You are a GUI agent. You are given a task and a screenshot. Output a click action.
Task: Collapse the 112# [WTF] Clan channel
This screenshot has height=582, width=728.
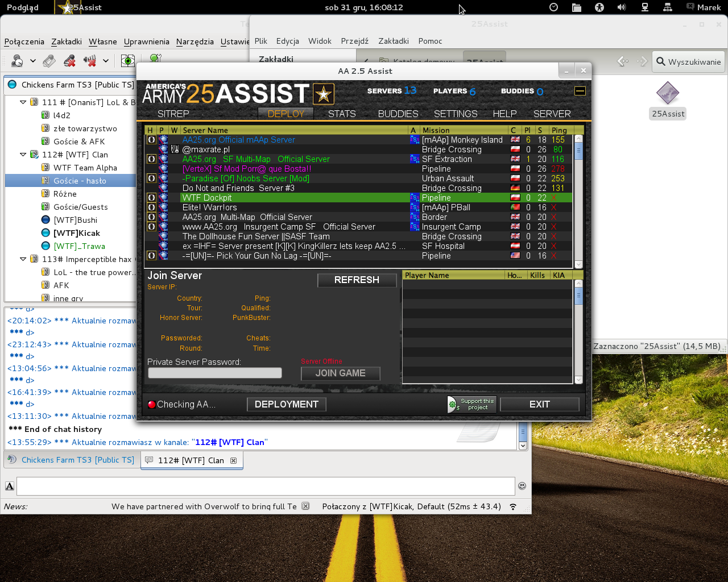23,155
